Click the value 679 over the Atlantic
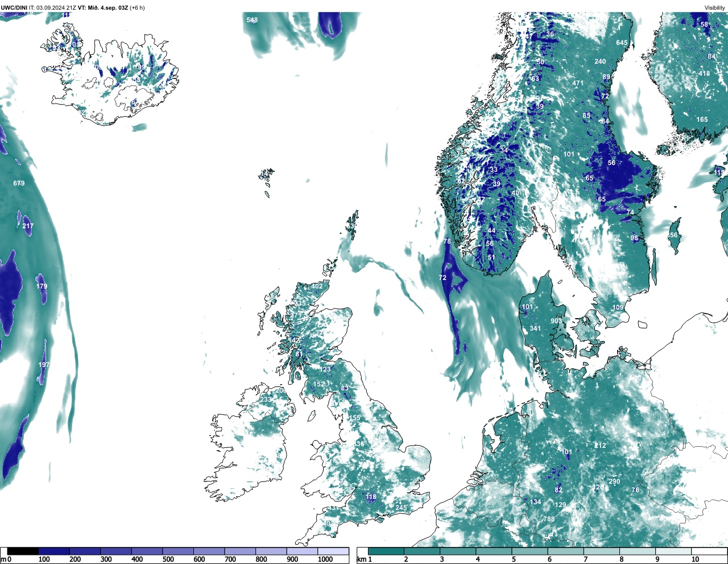Image resolution: width=728 pixels, height=564 pixels. tap(19, 183)
